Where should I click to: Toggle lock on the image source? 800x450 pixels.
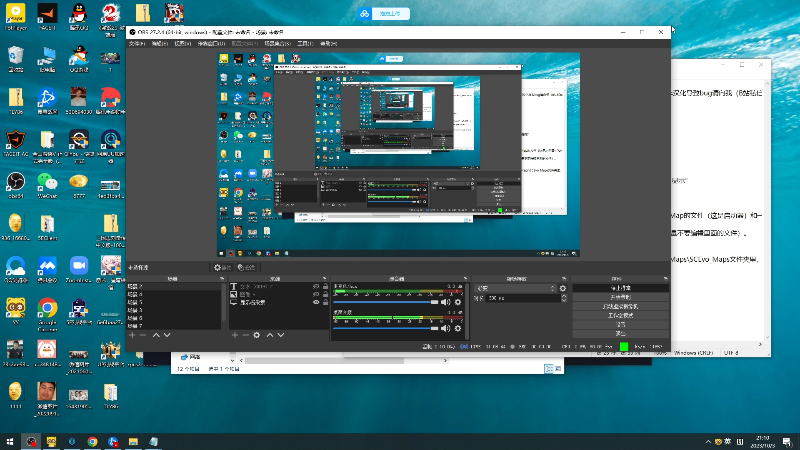325,294
